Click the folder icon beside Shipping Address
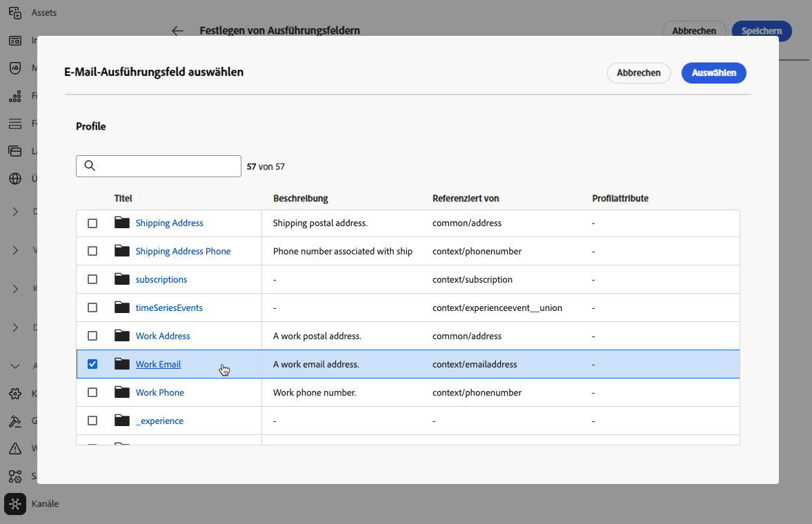 [122, 223]
